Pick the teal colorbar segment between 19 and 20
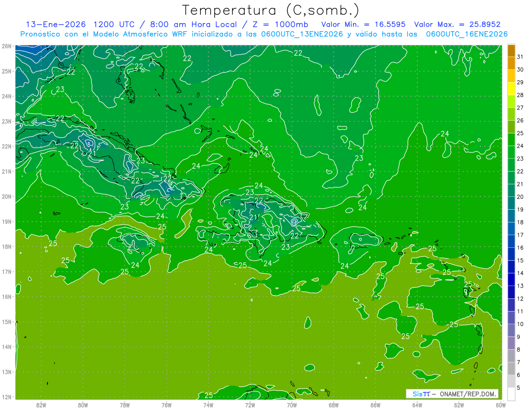The height and width of the screenshot is (411, 532). click(x=511, y=203)
